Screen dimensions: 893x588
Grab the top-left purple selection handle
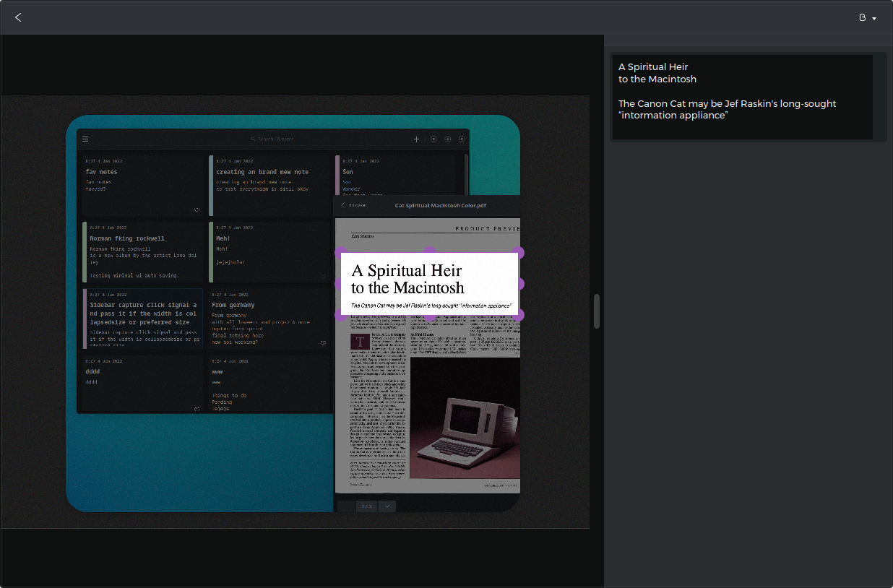341,253
